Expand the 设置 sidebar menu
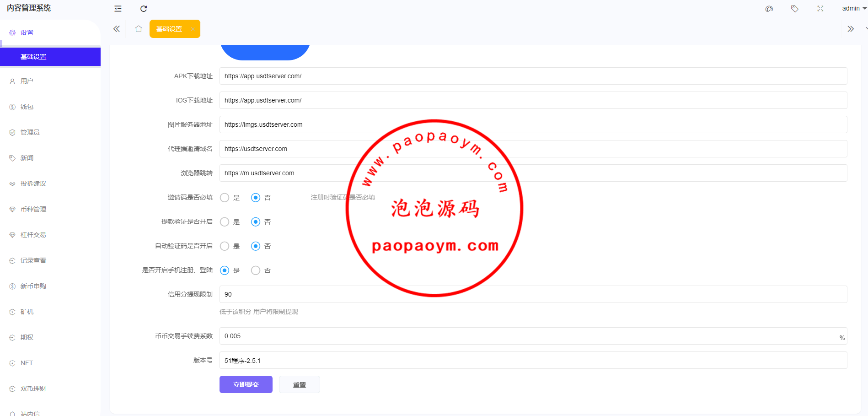The width and height of the screenshot is (868, 416). [50, 32]
